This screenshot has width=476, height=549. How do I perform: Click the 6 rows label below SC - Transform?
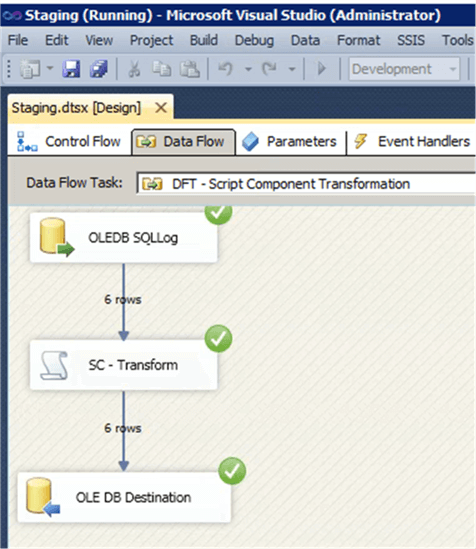pos(123,428)
